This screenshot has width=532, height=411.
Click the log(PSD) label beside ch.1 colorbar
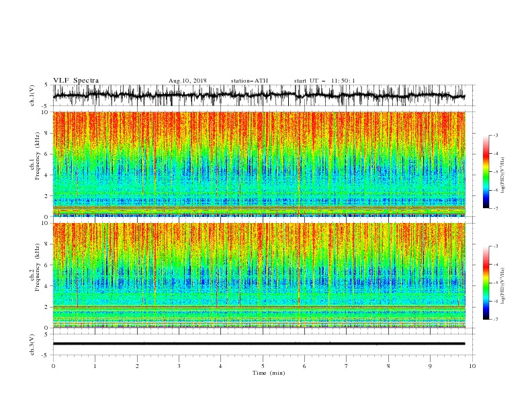tap(503, 175)
